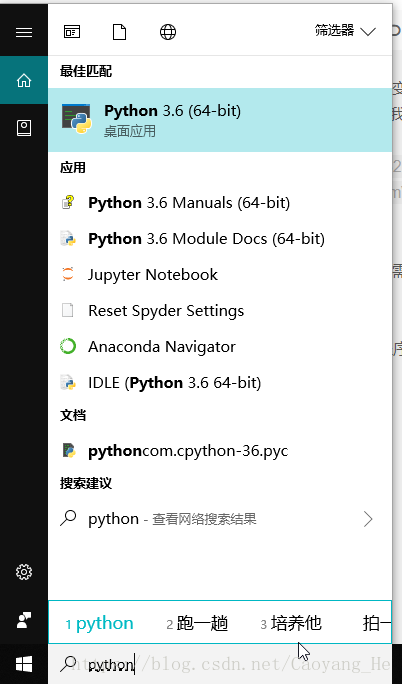Filter results by web globe icon
402x684 pixels.
point(168,32)
